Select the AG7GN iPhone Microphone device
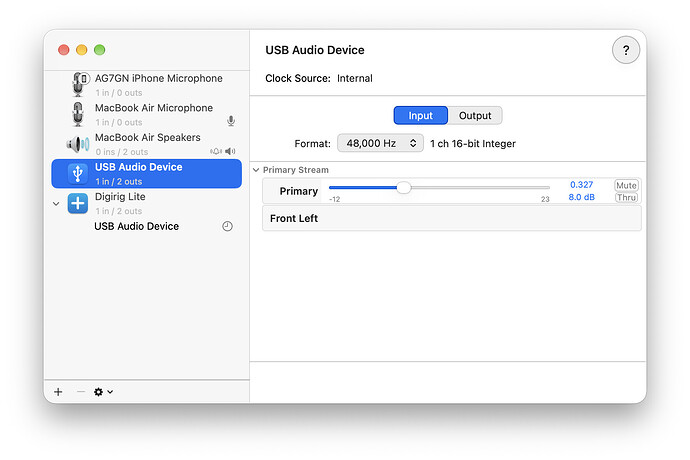This screenshot has height=460, width=690. point(146,85)
